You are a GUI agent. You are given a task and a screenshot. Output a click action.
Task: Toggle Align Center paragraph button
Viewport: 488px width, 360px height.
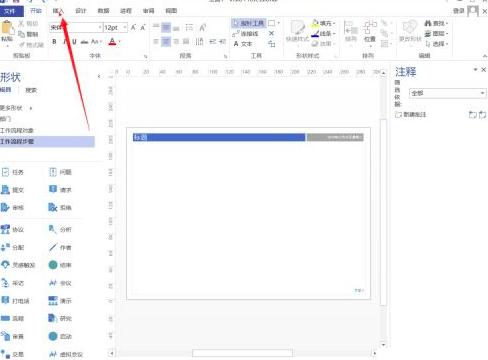166,42
